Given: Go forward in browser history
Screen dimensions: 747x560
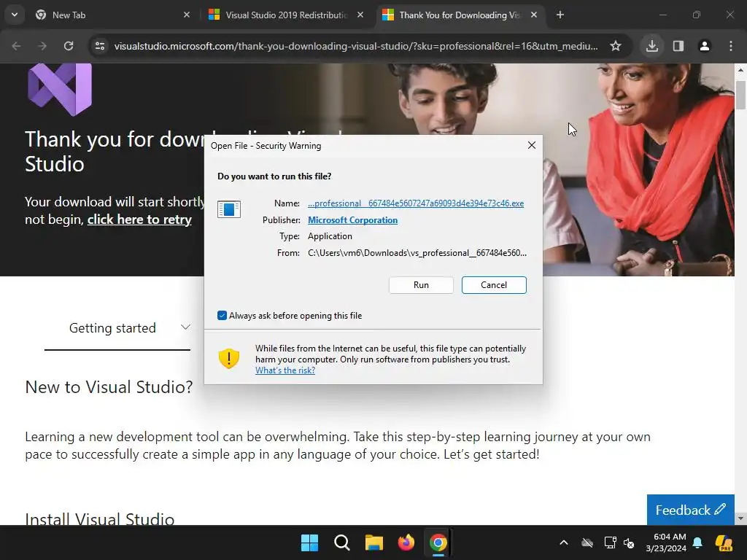Looking at the screenshot, I should pos(42,46).
